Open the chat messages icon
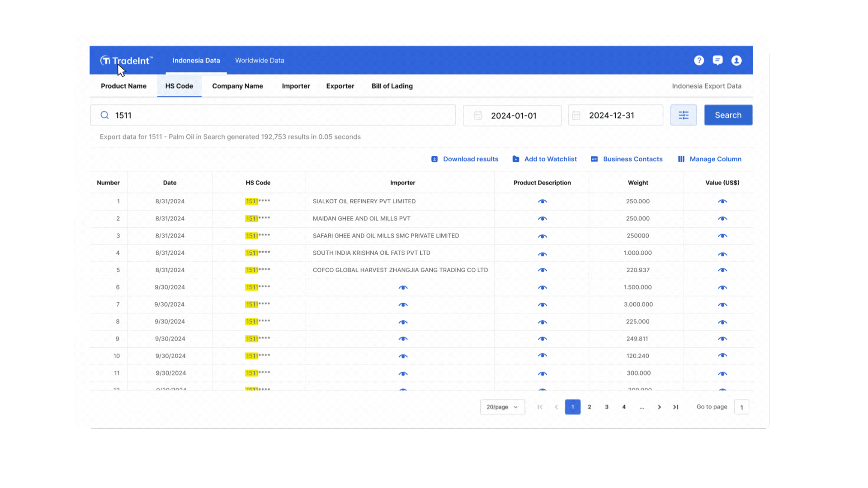Screen dimensions: 868x488 tap(717, 61)
